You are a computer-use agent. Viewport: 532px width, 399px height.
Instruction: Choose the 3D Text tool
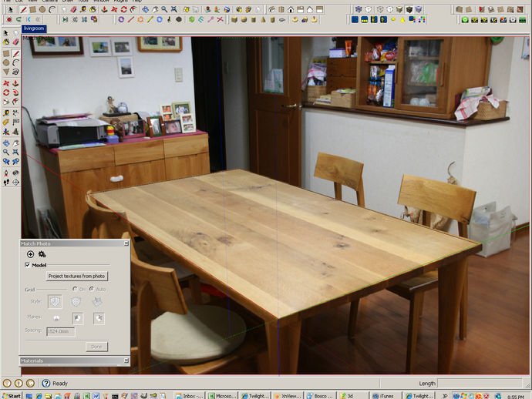coord(15,132)
